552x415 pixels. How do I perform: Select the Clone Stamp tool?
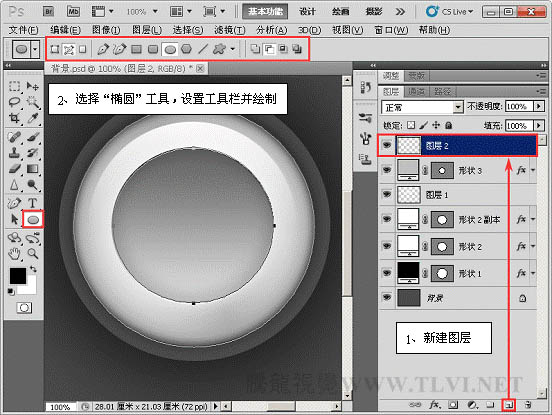click(14, 153)
